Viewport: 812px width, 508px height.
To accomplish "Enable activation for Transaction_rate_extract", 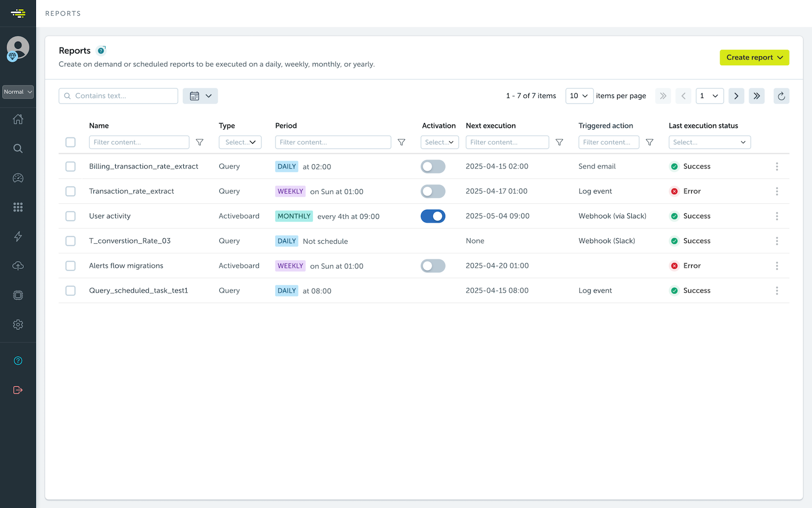I will 433,191.
